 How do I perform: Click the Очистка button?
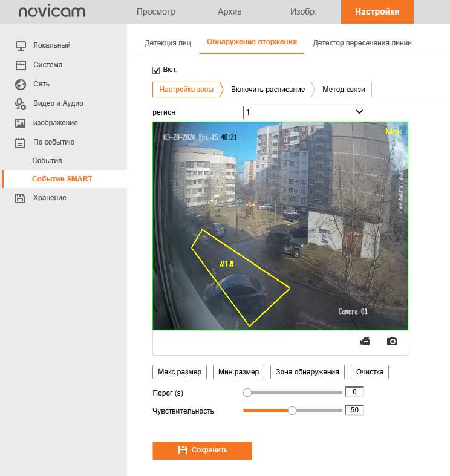click(370, 372)
